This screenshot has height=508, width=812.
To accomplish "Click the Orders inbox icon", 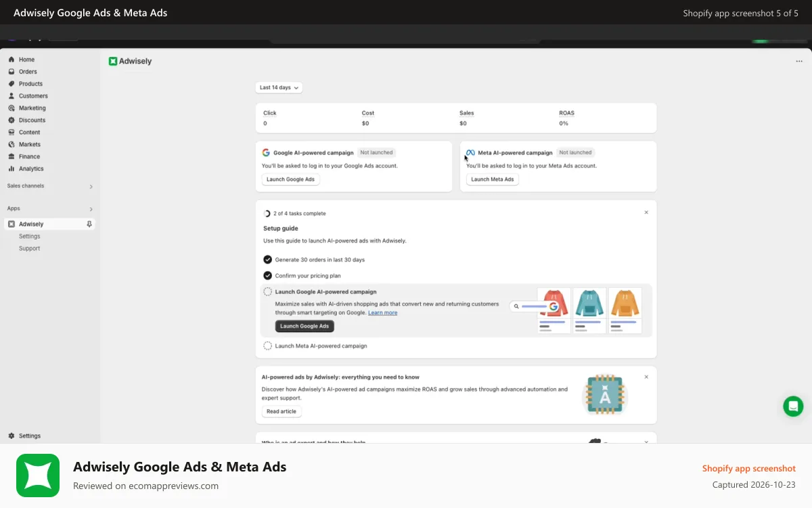I will tap(12, 72).
